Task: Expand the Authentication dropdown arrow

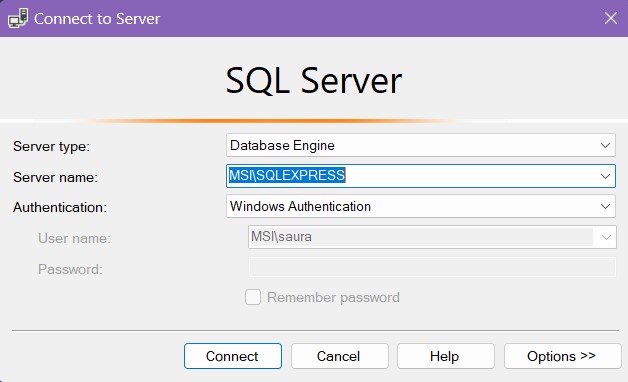Action: (x=606, y=207)
